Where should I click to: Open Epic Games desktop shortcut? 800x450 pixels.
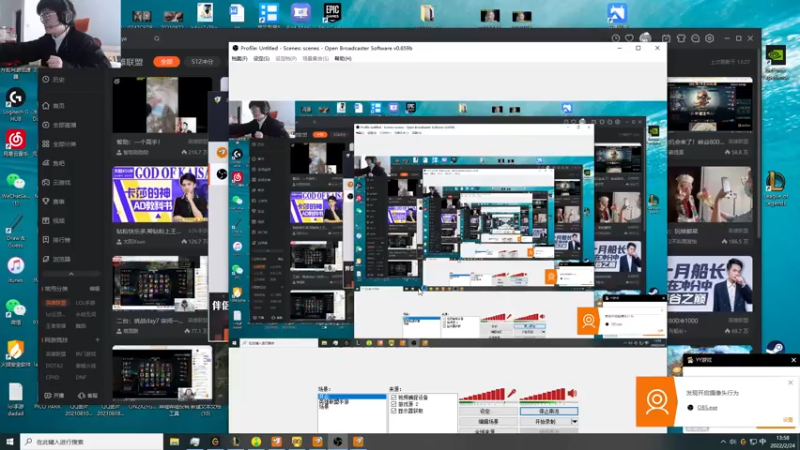332,14
